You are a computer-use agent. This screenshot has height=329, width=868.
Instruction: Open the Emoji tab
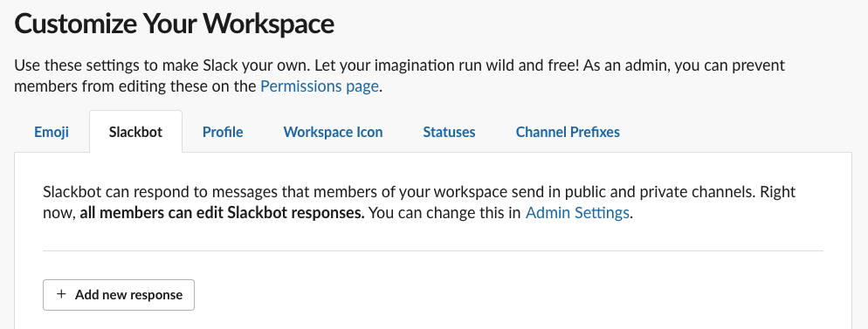52,132
